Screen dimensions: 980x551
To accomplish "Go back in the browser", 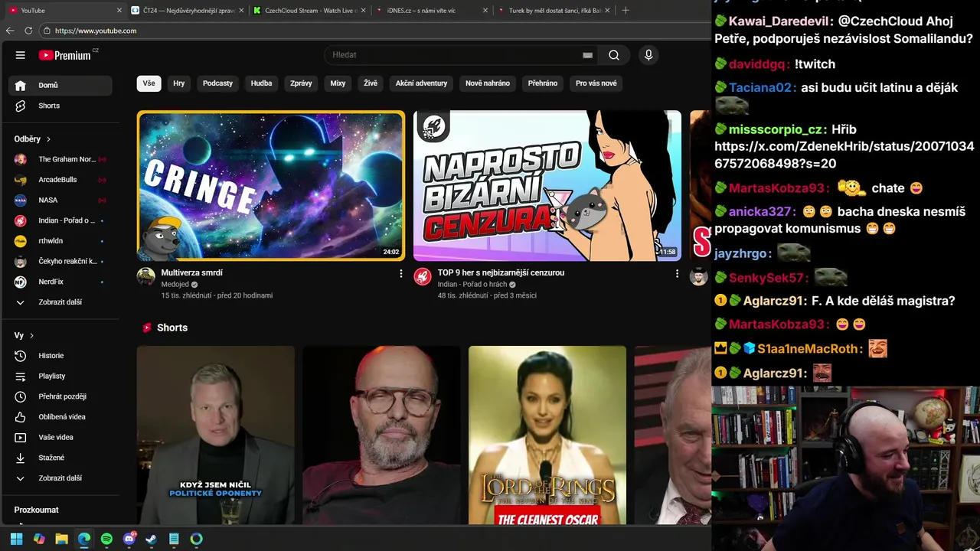I will tap(10, 31).
